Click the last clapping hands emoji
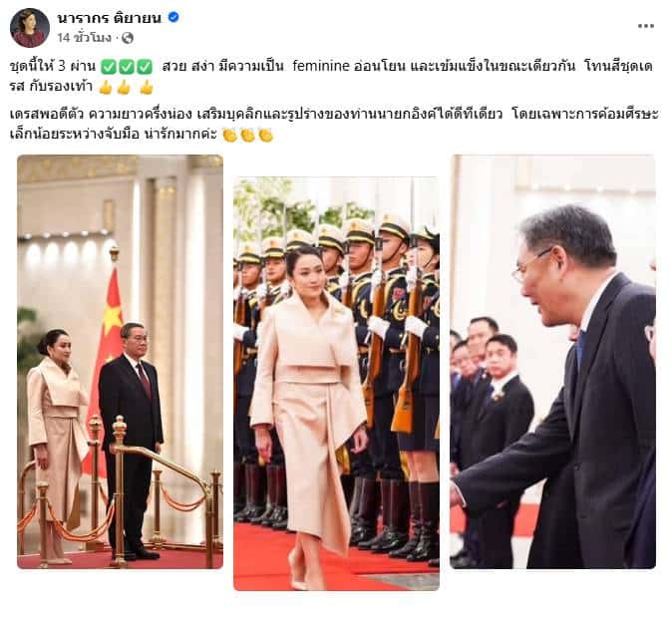The height and width of the screenshot is (623, 672). pyautogui.click(x=266, y=136)
